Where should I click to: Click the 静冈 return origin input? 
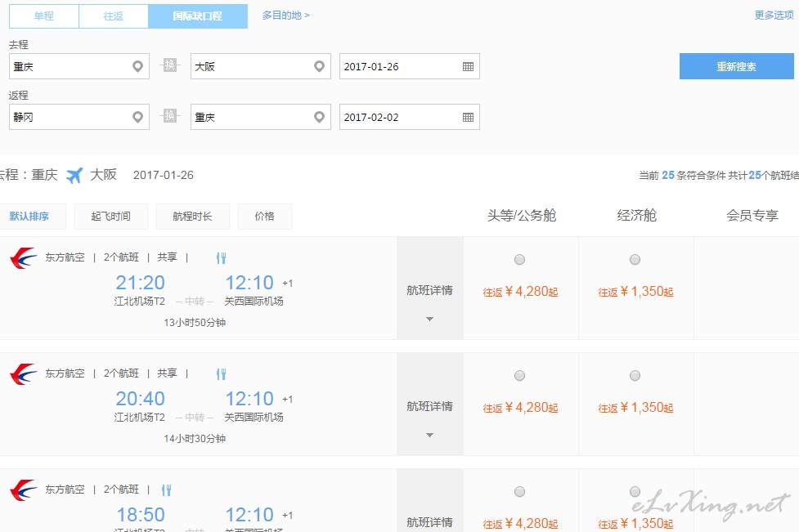(79, 117)
